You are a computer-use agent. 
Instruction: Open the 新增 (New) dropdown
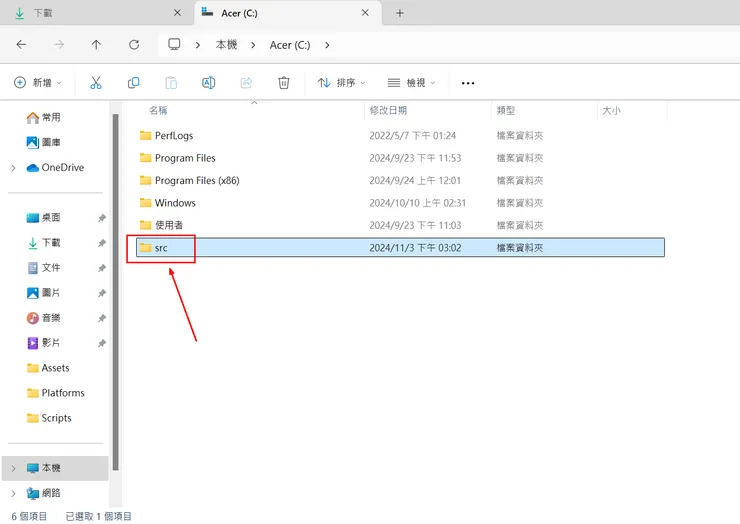click(38, 83)
